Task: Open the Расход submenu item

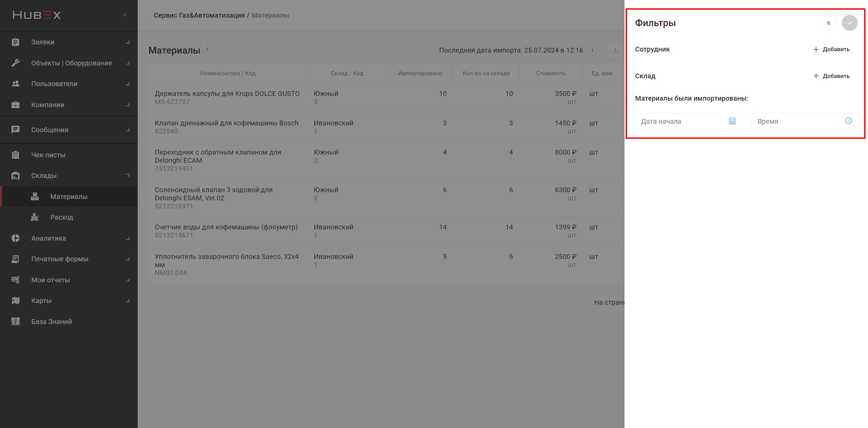Action: [x=61, y=217]
